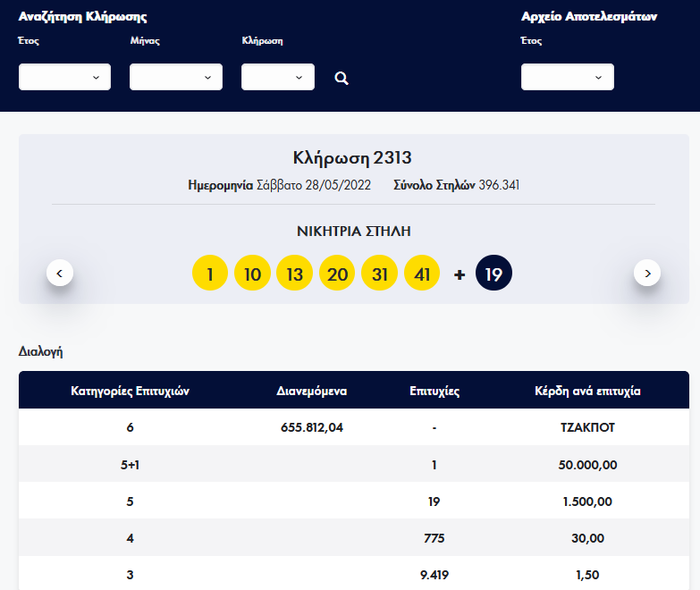
Task: Click the search magnifier icon
Action: point(341,79)
